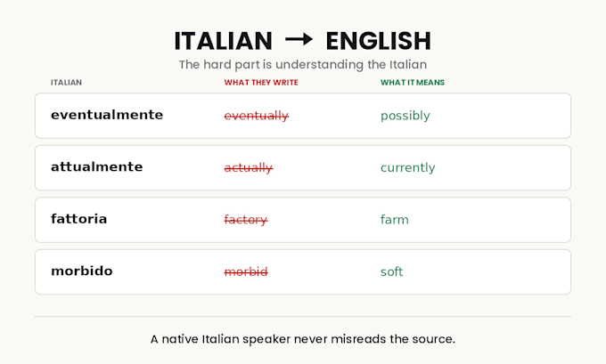Click the crossed-out word morbid

coord(246,271)
